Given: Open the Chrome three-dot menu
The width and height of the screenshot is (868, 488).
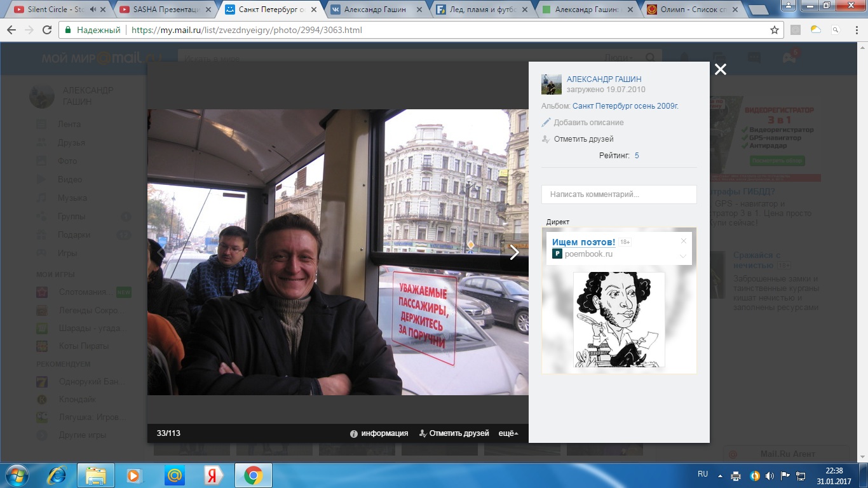Looking at the screenshot, I should point(855,30).
